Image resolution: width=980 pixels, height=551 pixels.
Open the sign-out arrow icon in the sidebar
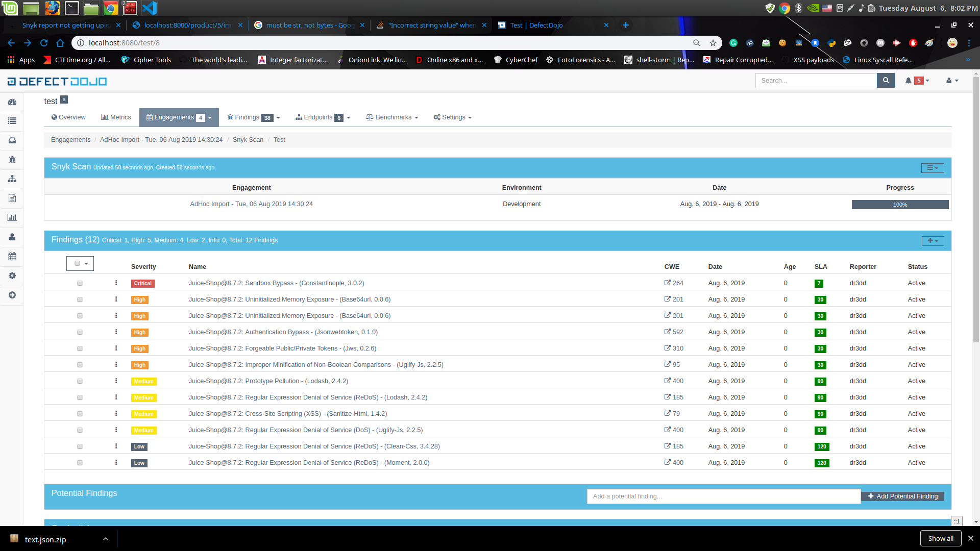12,295
